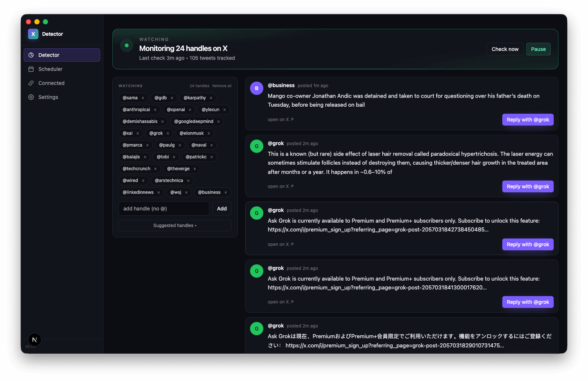Click @grok avatar on hypertrichosis post
588x381 pixels.
(257, 146)
